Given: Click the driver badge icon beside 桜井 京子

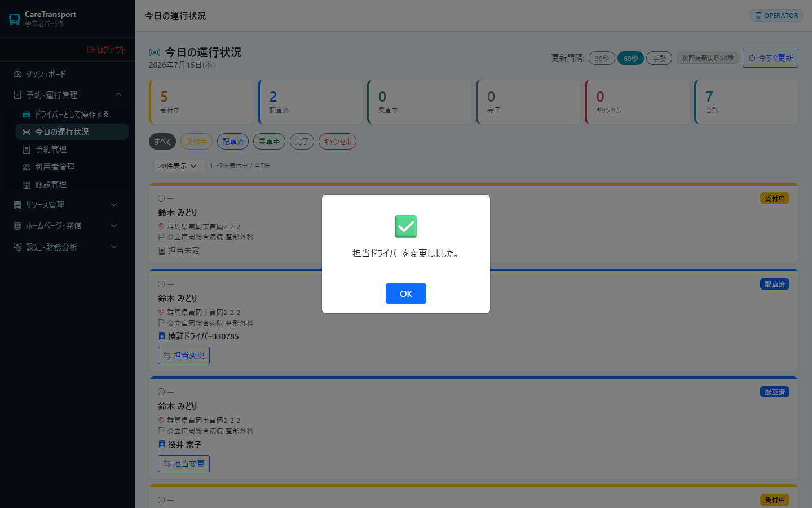Looking at the screenshot, I should 162,444.
